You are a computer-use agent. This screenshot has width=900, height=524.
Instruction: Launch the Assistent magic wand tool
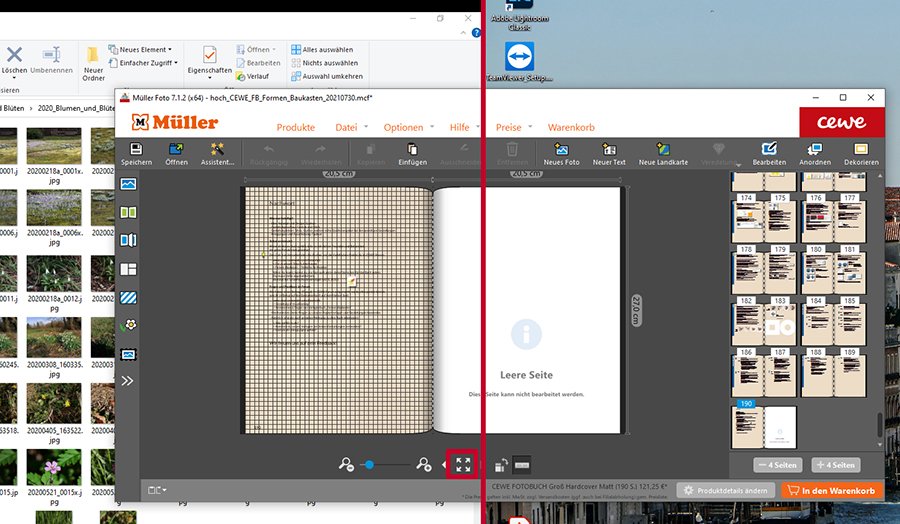point(217,152)
